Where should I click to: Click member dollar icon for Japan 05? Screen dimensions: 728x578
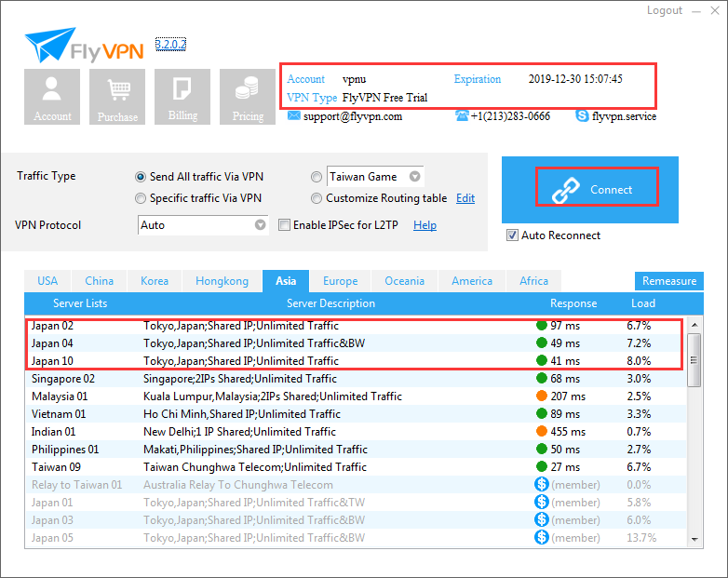coord(542,537)
